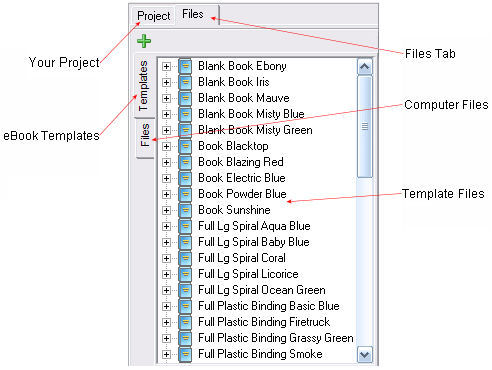This screenshot has width=492, height=370.
Task: Expand the Blank Book Iris node
Action: point(166,82)
